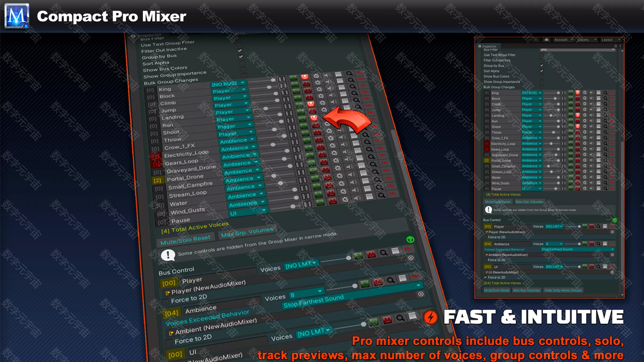Screen dimensions: 644x362
Task: Preview King with speaker in large tilted inspector
Action: [x=327, y=75]
